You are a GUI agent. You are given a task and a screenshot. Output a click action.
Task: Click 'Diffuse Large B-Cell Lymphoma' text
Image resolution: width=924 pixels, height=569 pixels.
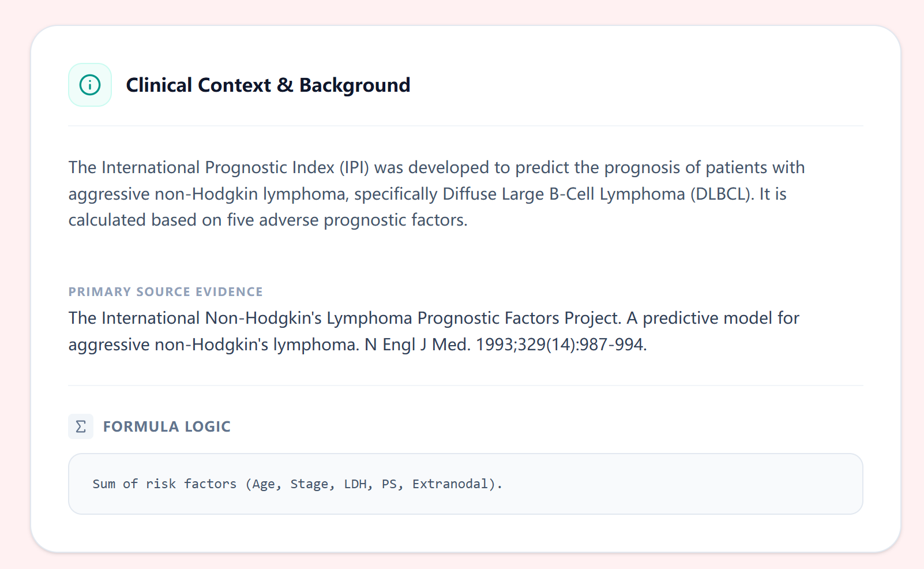pos(564,194)
